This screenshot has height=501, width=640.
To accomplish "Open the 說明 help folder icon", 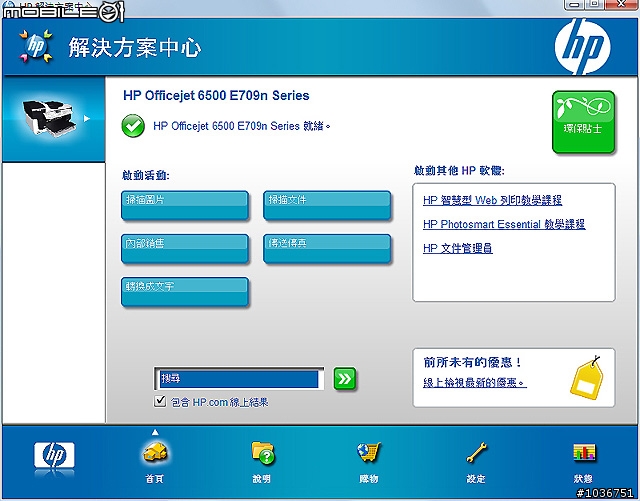I will coord(262,452).
